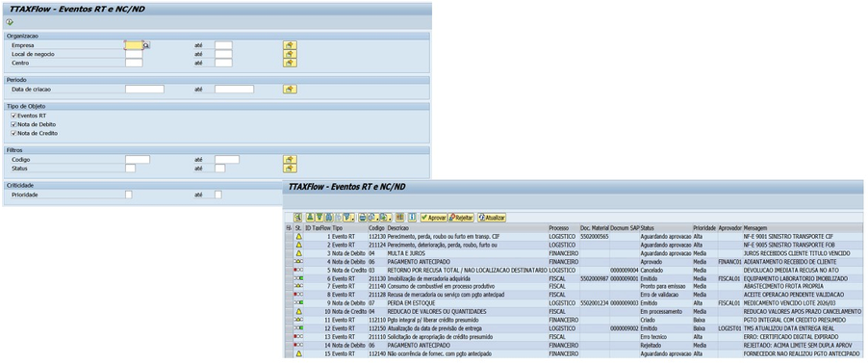This screenshot has width=868, height=364.
Task: Sort list descending via toolbar icon
Action: [x=319, y=218]
